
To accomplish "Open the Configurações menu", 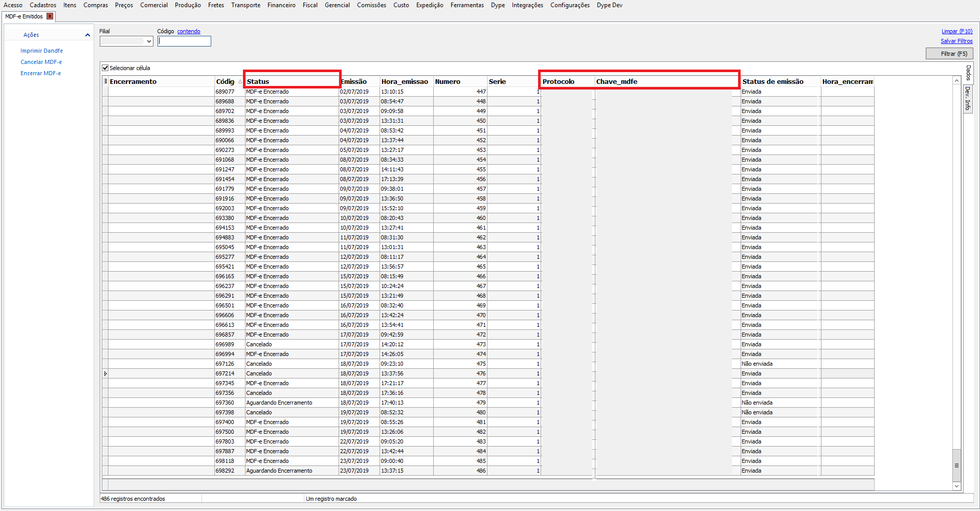I will pyautogui.click(x=570, y=5).
